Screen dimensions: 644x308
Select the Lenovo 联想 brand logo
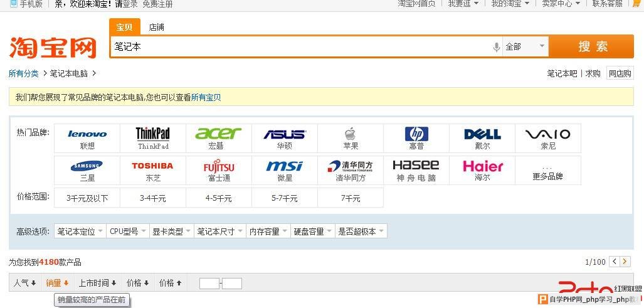coord(87,134)
